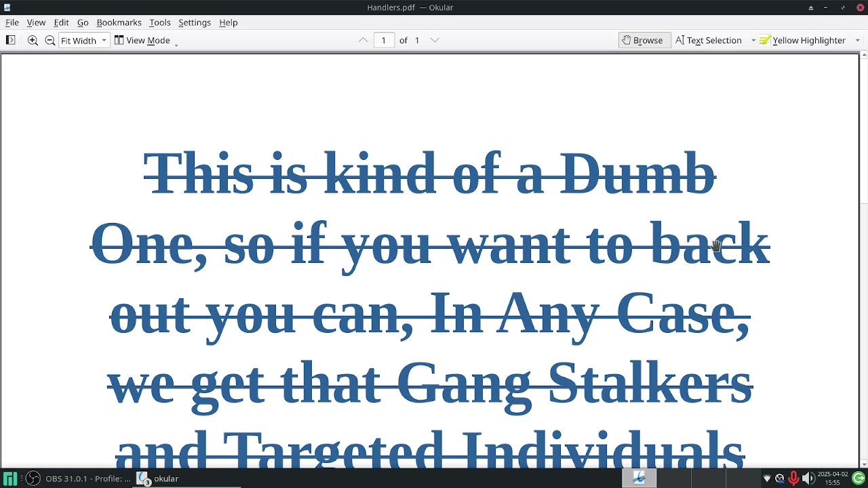
Task: Toggle the sidebar panel icon
Action: coord(10,40)
